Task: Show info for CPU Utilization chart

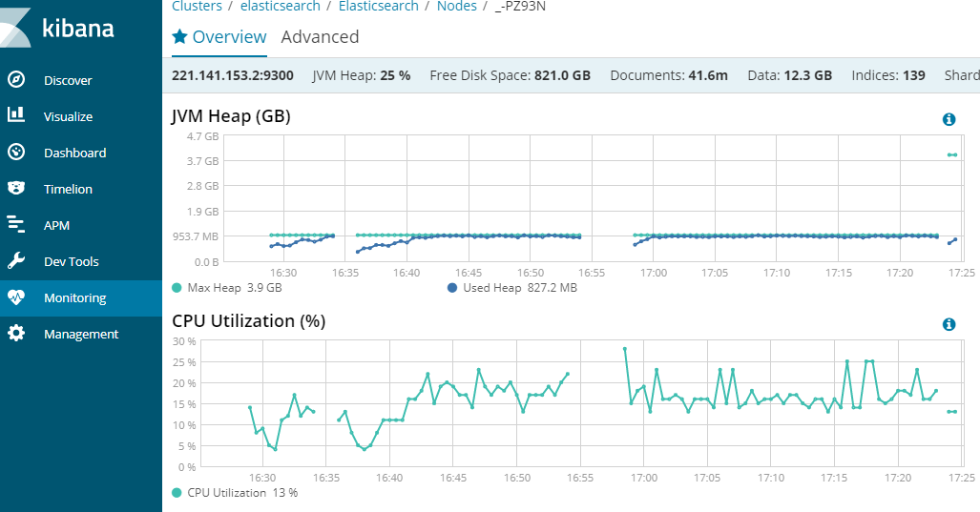Action: (x=949, y=324)
